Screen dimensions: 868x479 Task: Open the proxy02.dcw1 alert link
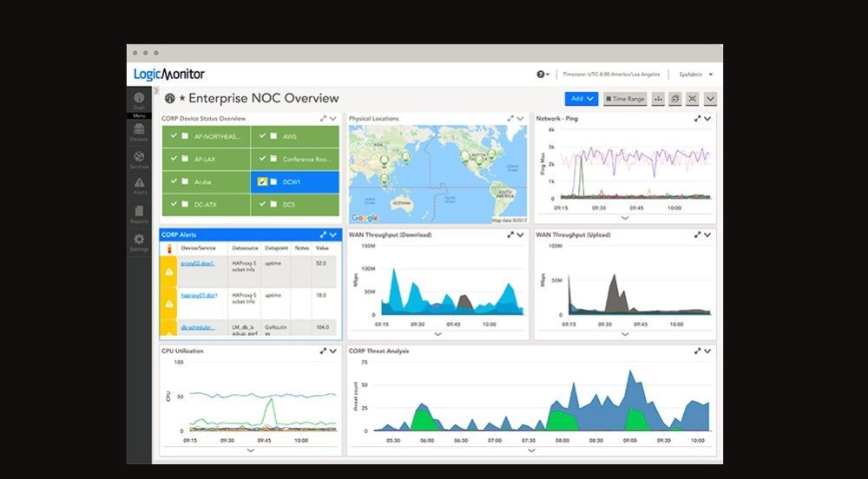pos(198,263)
